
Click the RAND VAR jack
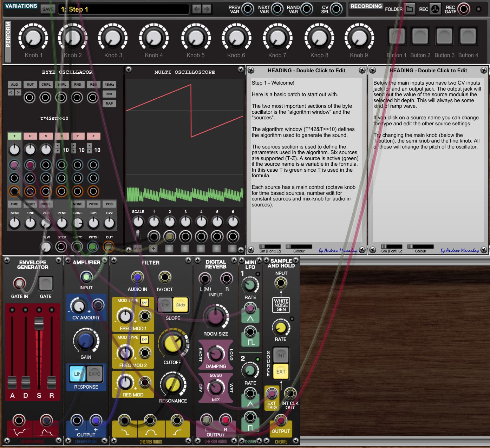click(x=306, y=9)
